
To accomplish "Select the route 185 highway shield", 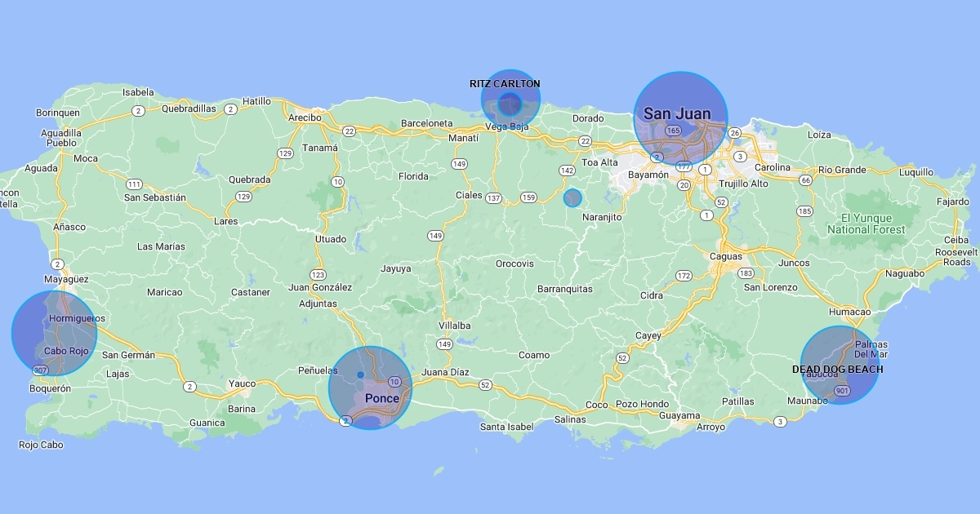I will coord(805,211).
